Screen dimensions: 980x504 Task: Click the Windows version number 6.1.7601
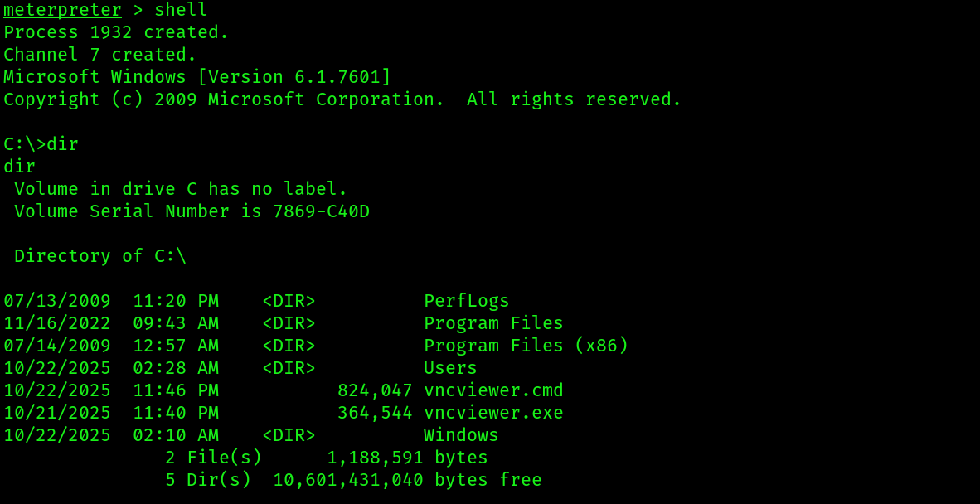click(x=337, y=77)
